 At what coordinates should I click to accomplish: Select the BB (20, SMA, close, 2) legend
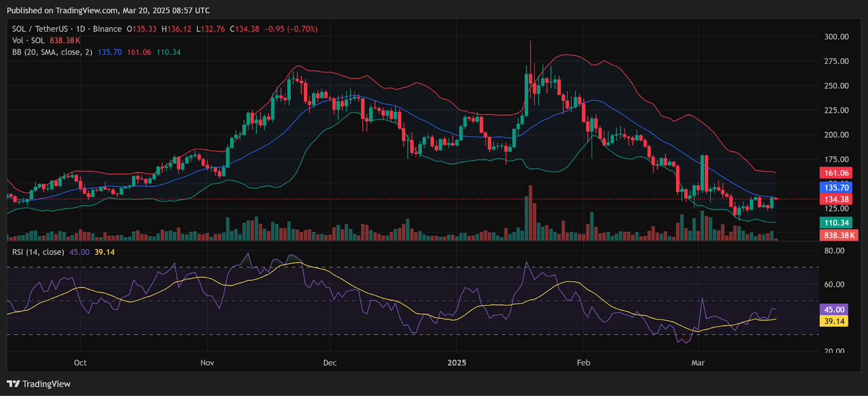pyautogui.click(x=52, y=53)
